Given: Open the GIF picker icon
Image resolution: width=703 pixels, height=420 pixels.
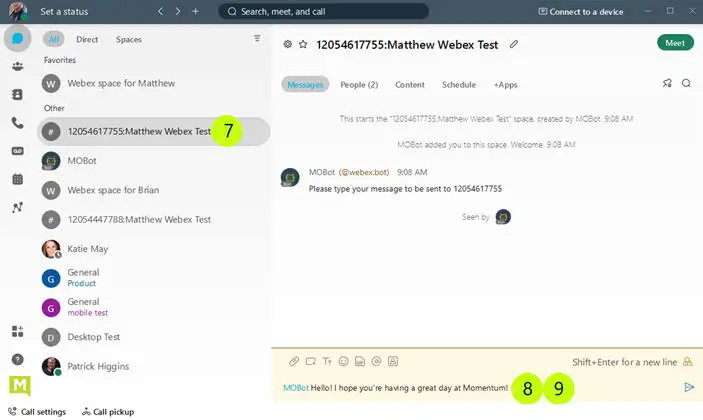Looking at the screenshot, I should pos(360,361).
